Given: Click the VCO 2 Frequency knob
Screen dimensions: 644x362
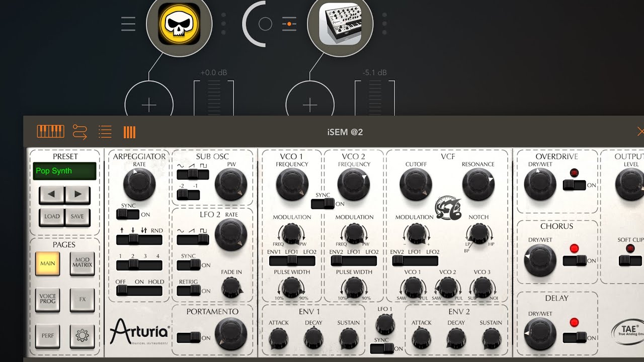Looking at the screenshot, I should 354,184.
